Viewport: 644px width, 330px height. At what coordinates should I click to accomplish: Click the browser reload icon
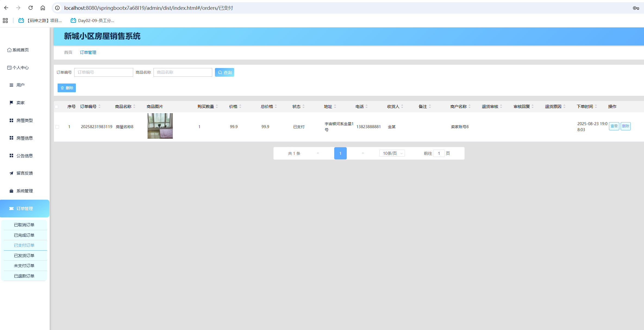click(30, 8)
